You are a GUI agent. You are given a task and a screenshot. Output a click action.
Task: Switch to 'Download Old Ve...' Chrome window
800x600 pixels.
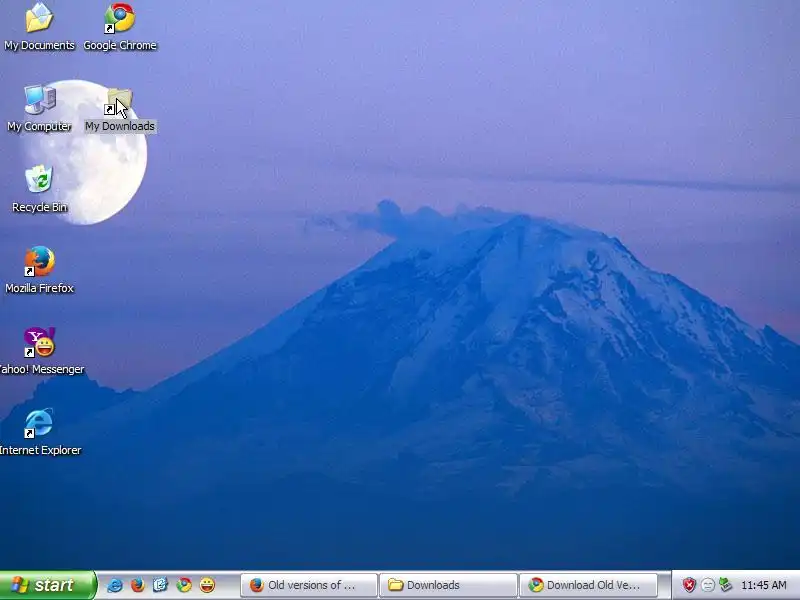pos(587,585)
